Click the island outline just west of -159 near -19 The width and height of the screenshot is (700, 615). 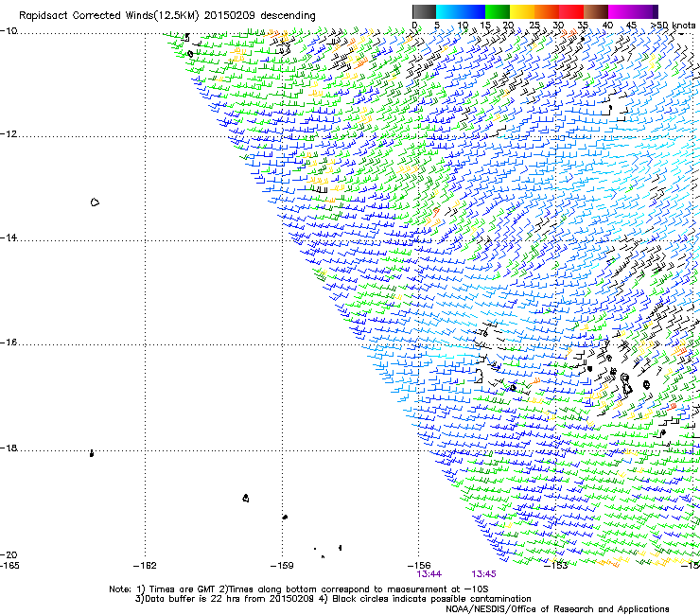pyautogui.click(x=246, y=498)
